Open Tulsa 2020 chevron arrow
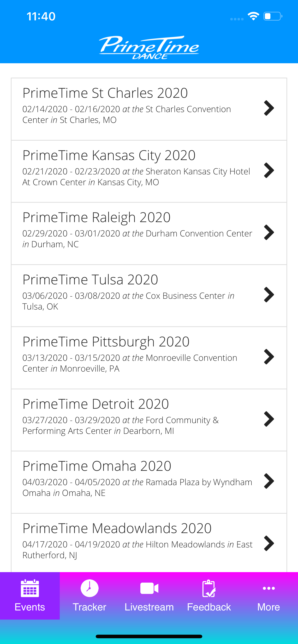Viewport: 298px width, 644px height. point(269,294)
